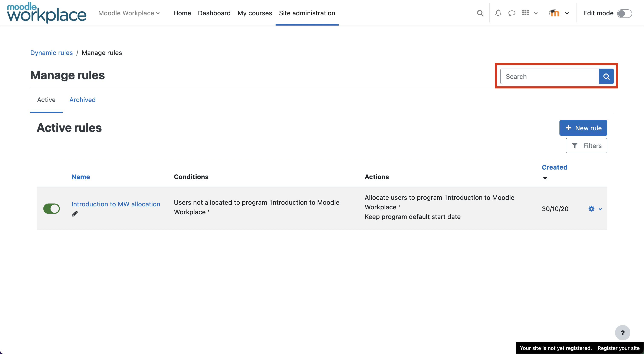The height and width of the screenshot is (354, 644).
Task: Open Dashboard in the navbar
Action: [x=214, y=13]
